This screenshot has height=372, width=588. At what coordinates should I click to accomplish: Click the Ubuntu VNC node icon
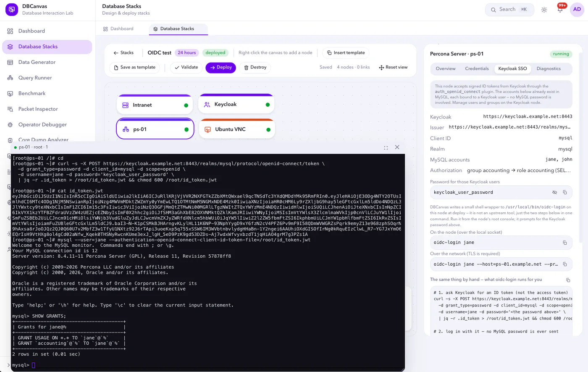tap(207, 129)
